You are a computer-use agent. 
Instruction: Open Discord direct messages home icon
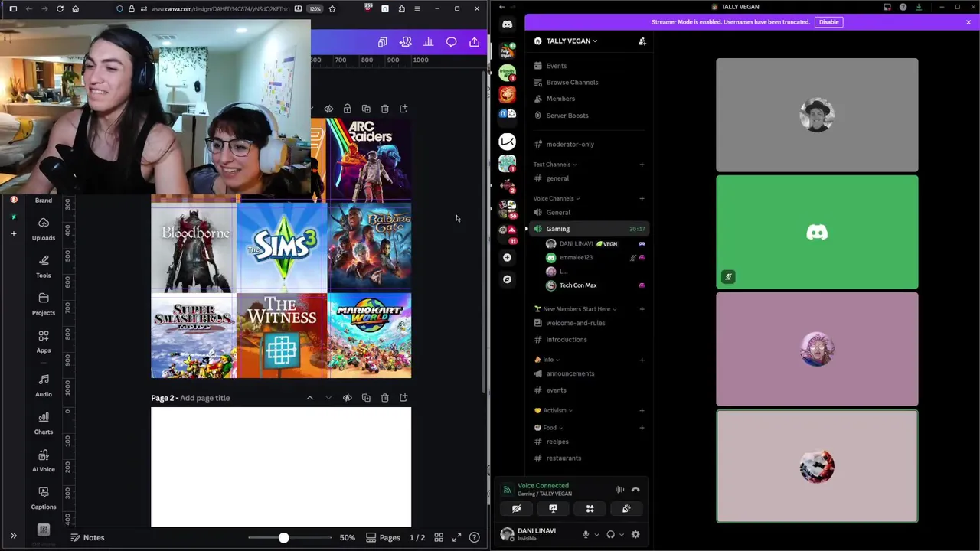(x=507, y=24)
